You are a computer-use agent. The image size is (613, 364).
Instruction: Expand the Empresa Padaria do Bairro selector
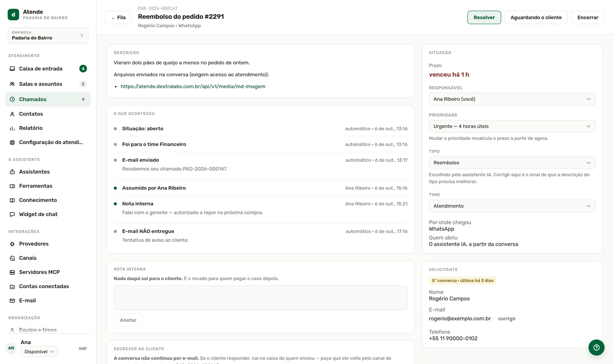(48, 35)
